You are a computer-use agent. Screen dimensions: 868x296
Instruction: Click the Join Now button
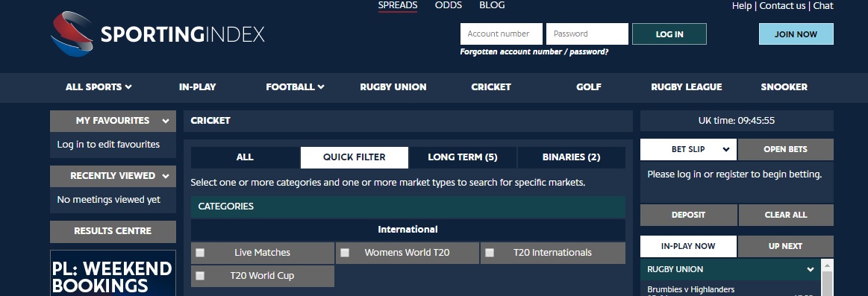[x=796, y=34]
